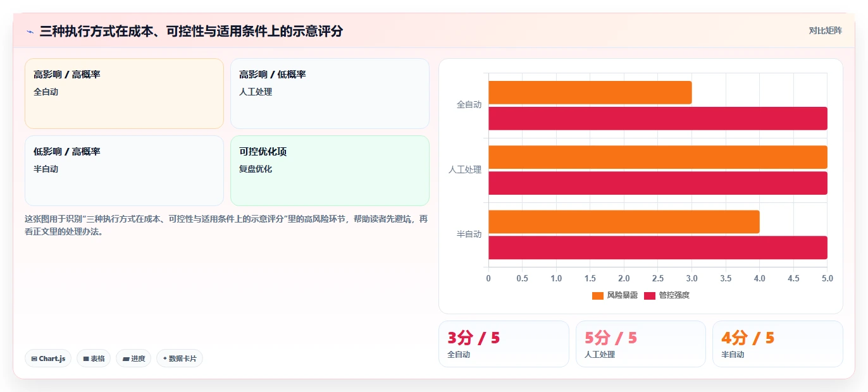
Task: Click the 5.0 x-axis tick label
Action: coord(827,278)
